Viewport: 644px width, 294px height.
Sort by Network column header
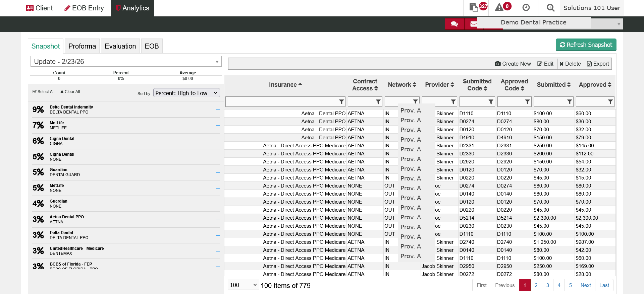tap(402, 85)
